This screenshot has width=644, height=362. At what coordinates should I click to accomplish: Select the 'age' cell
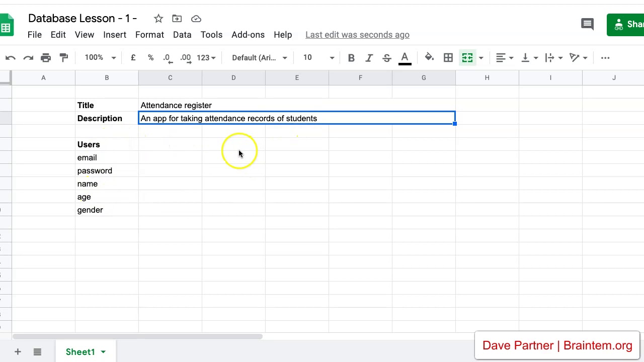(x=107, y=197)
